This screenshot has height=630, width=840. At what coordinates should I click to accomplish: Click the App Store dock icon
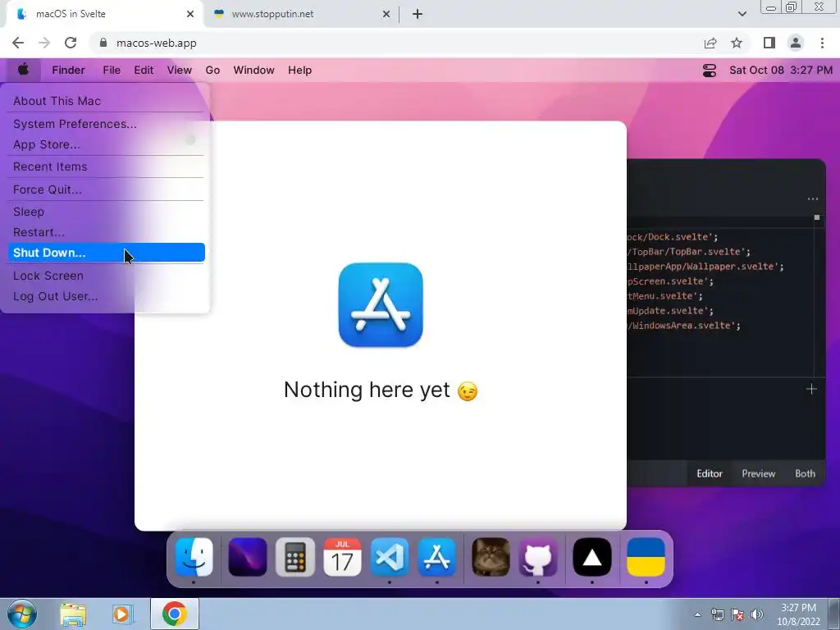(437, 557)
